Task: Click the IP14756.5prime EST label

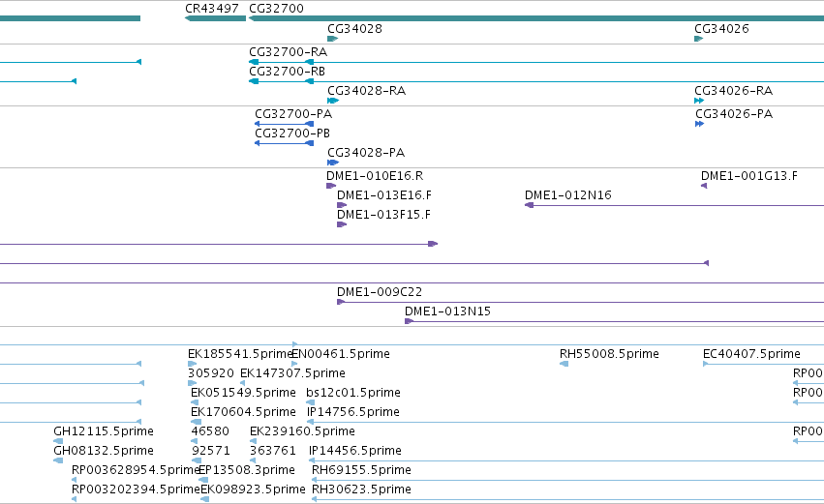Action: tap(353, 411)
